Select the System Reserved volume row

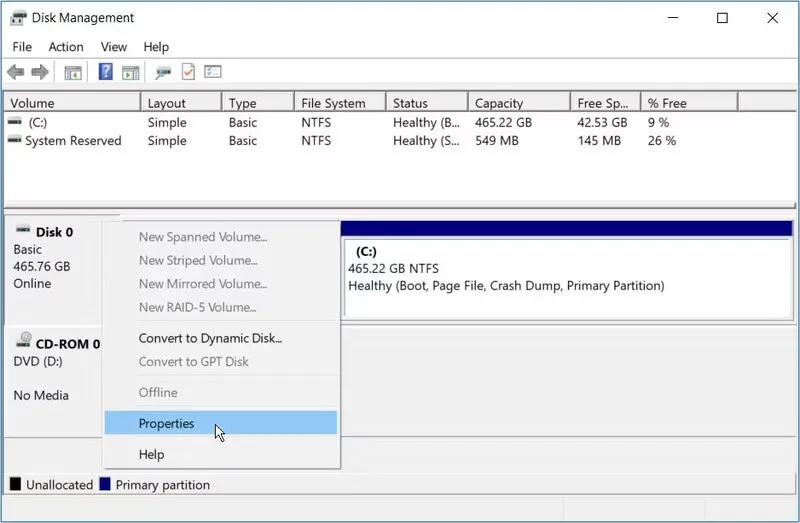73,141
